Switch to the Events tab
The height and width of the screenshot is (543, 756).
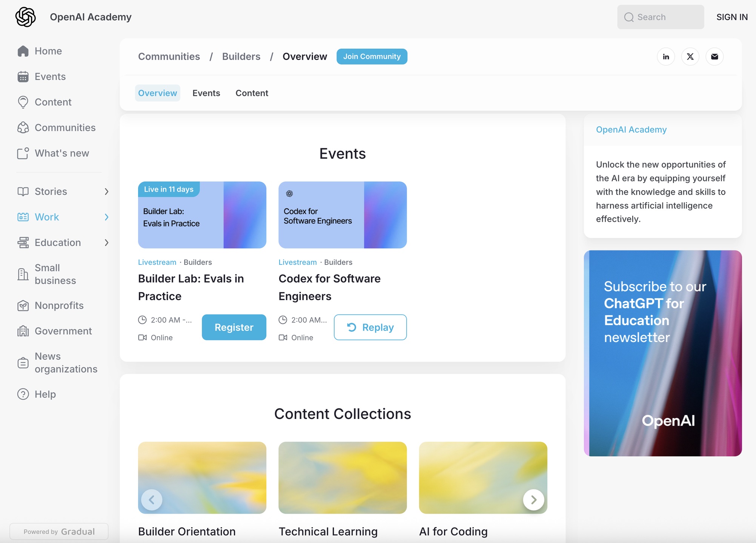[206, 93]
